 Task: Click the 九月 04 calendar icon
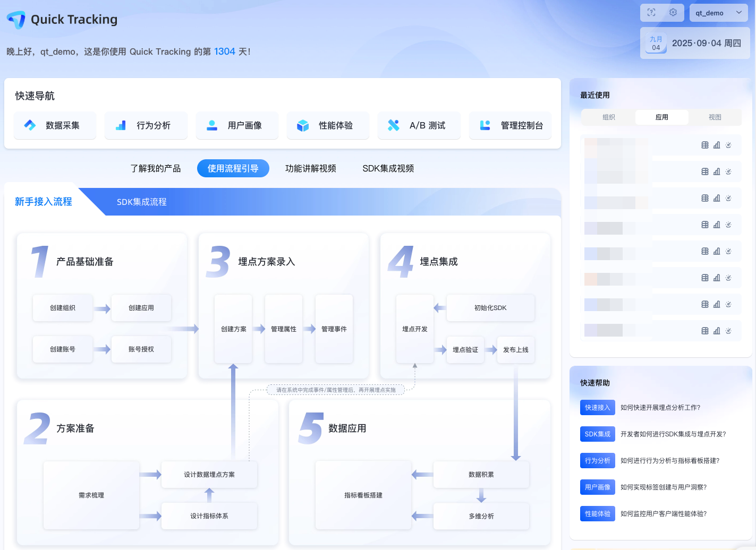(656, 44)
